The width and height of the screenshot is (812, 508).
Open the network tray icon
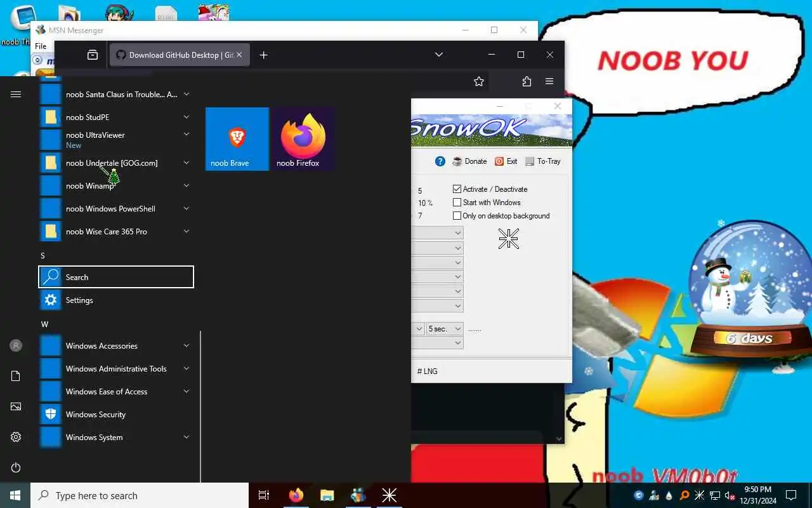[715, 495]
